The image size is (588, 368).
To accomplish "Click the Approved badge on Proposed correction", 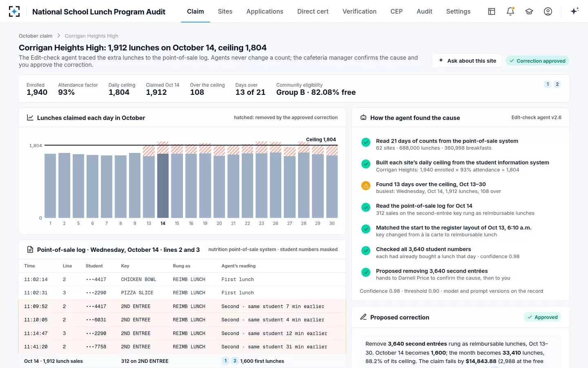I will [542, 317].
